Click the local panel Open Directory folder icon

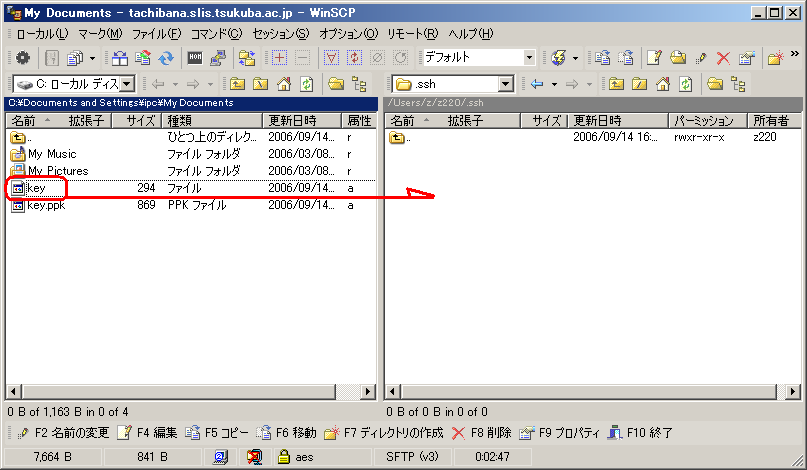click(x=336, y=84)
